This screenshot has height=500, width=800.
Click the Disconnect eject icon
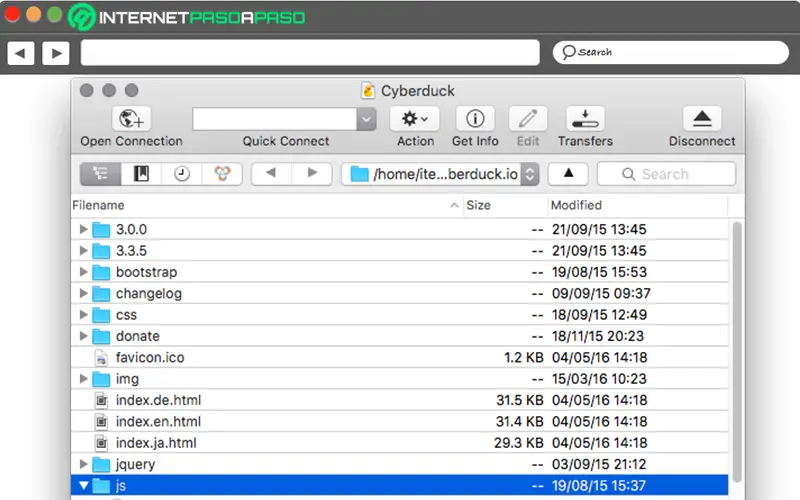(x=702, y=119)
